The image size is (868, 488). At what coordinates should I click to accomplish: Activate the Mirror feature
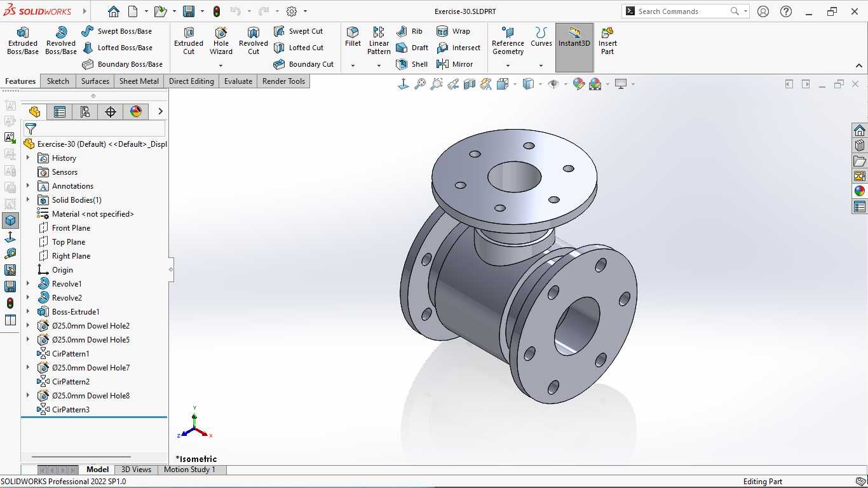(454, 64)
